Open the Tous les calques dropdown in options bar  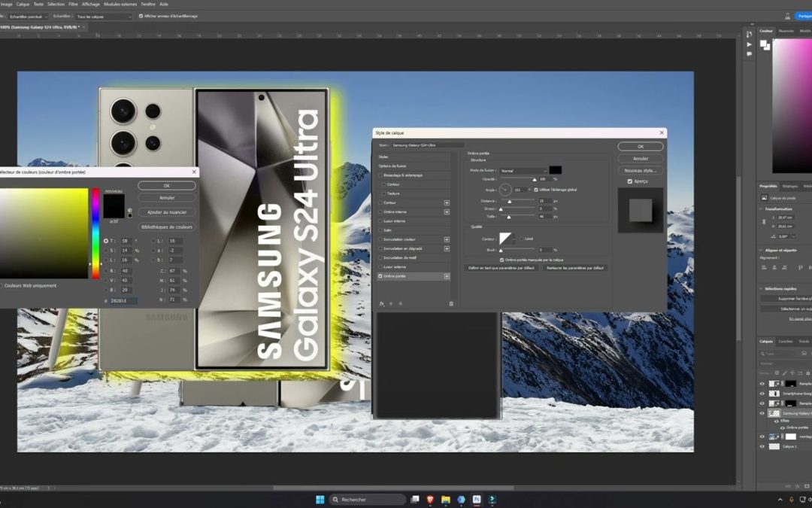pos(104,17)
